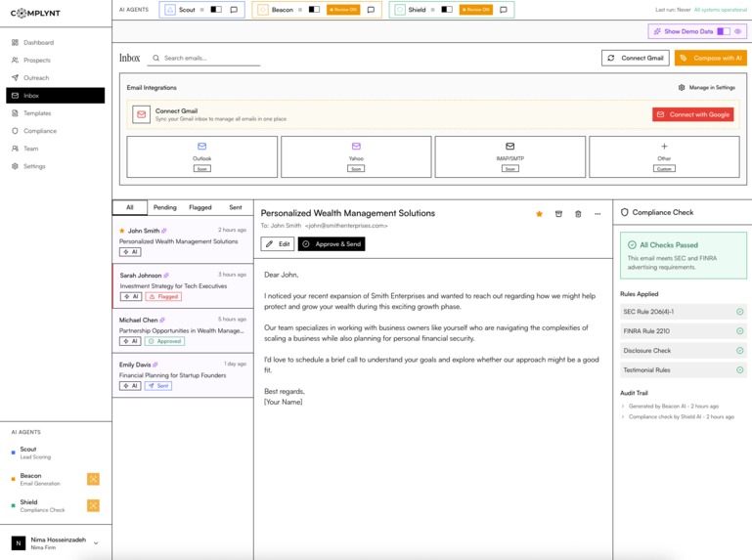Viewport: 752px width, 560px height.
Task: Expand the Nima Hosseinzadeh account menu
Action: (x=55, y=543)
